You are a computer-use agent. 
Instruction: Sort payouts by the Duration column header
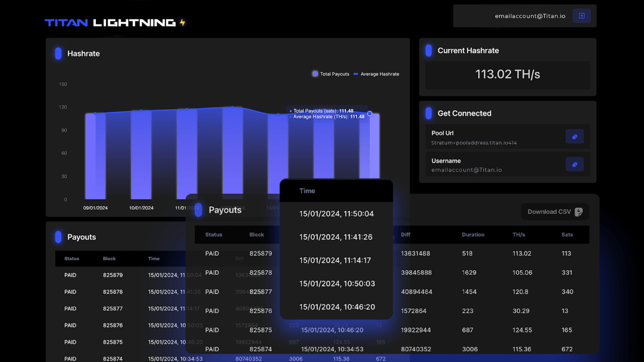(x=473, y=235)
